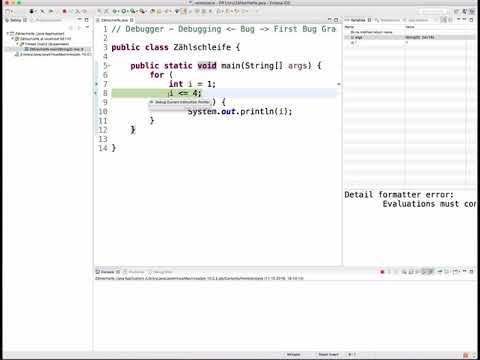
Task: Switch to the Variables tab
Action: click(358, 20)
